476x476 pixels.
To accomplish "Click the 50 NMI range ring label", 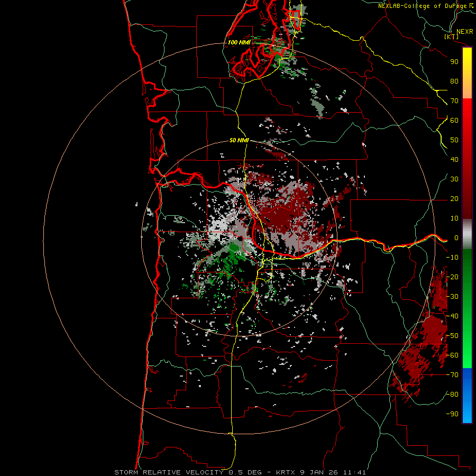I will 239,140.
